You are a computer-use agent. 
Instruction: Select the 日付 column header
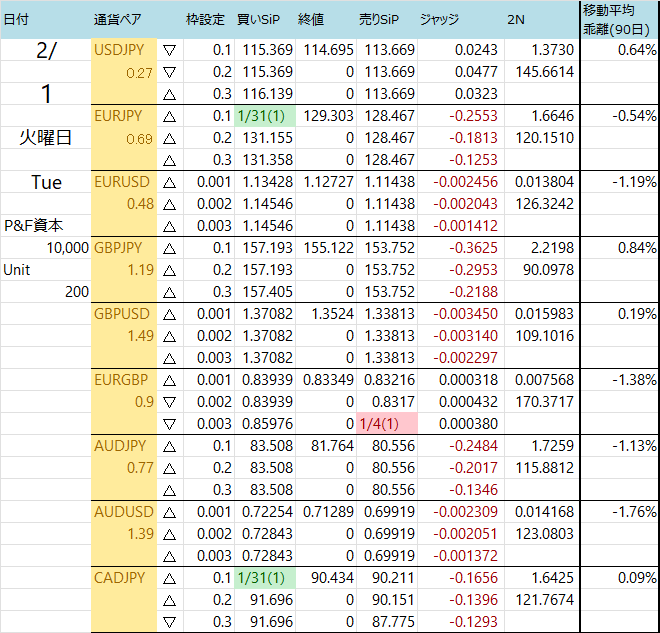(x=16, y=19)
